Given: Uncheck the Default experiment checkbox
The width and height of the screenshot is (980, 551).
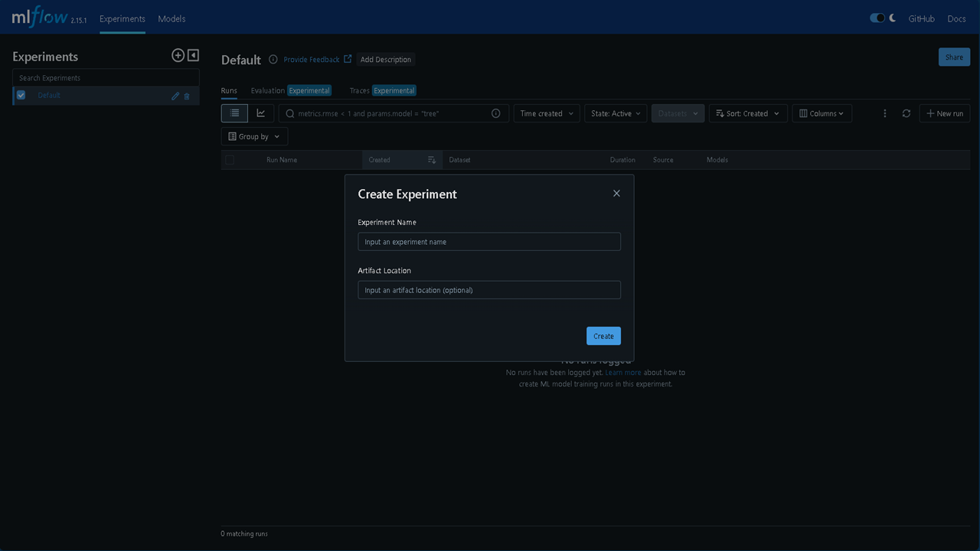Looking at the screenshot, I should (x=21, y=95).
